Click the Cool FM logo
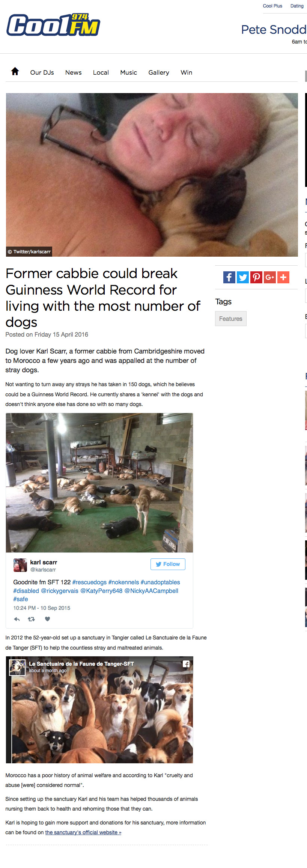The height and width of the screenshot is (868, 307). [53, 25]
